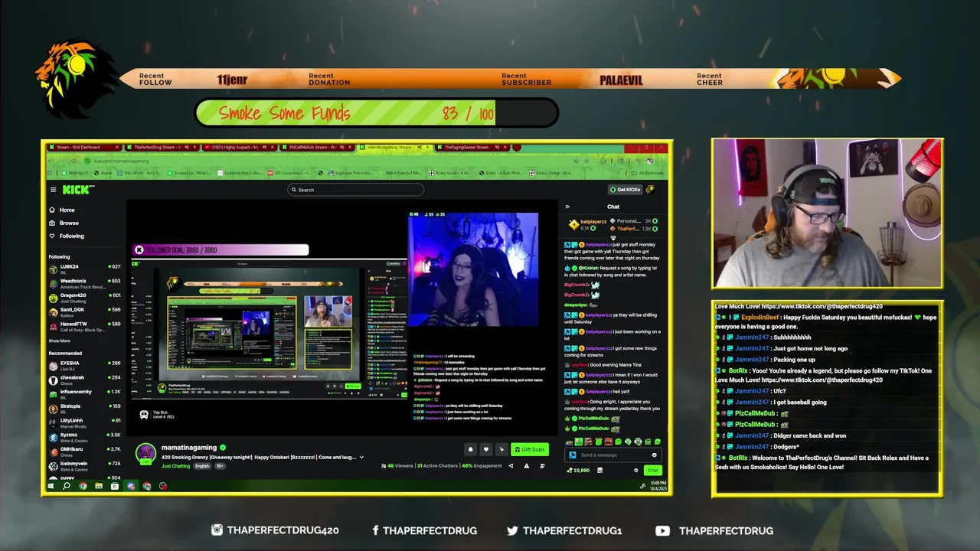This screenshot has height=551, width=980.
Task: Open LURK24 channel in sidebar
Action: click(85, 268)
